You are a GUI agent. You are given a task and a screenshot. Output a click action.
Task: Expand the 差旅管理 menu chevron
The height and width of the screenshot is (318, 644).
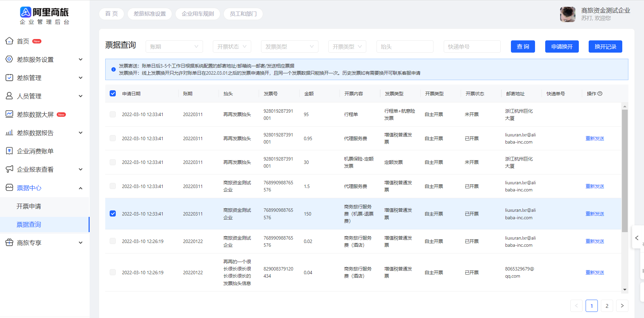pyautogui.click(x=80, y=78)
